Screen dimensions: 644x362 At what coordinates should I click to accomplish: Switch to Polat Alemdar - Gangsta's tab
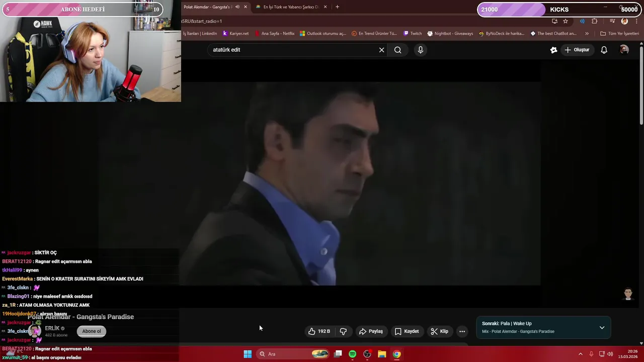pyautogui.click(x=207, y=7)
